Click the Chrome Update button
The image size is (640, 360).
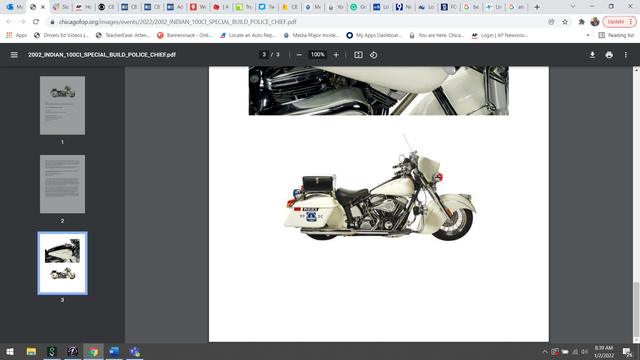[619, 22]
